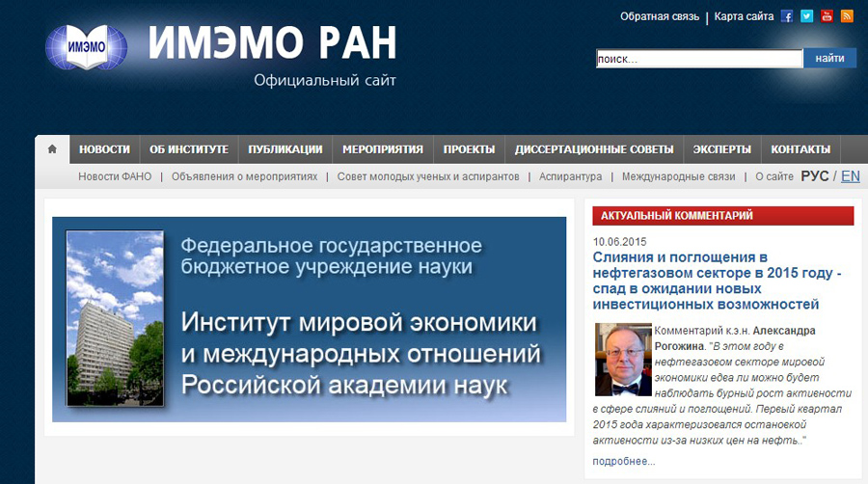Open the Мероприятия menu
This screenshot has width=868, height=484.
click(x=383, y=149)
